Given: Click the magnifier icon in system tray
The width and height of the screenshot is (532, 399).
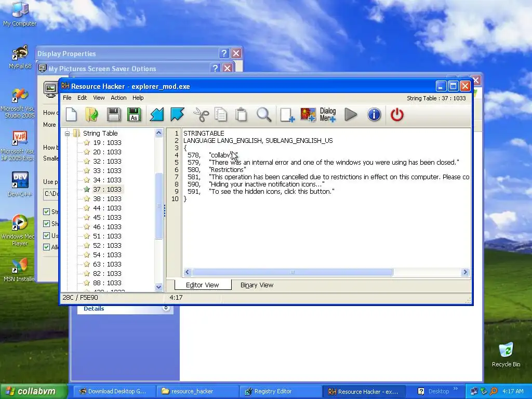Looking at the screenshot, I should (x=494, y=391).
